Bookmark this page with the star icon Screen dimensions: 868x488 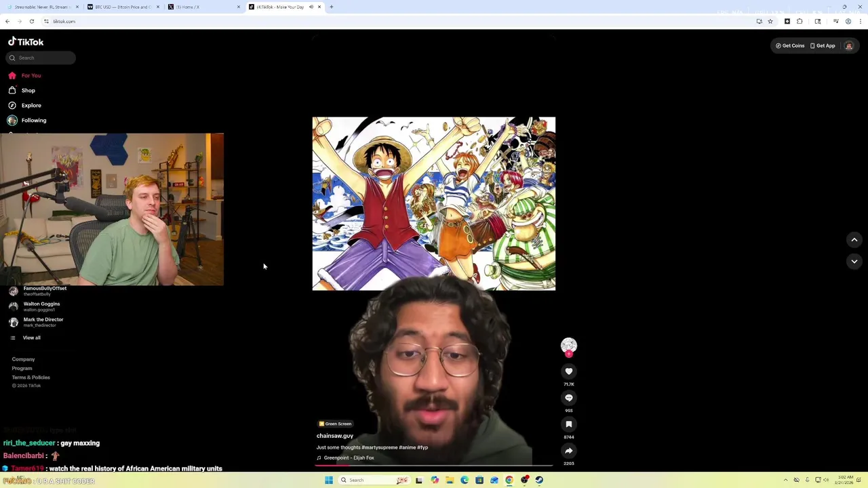click(x=770, y=21)
